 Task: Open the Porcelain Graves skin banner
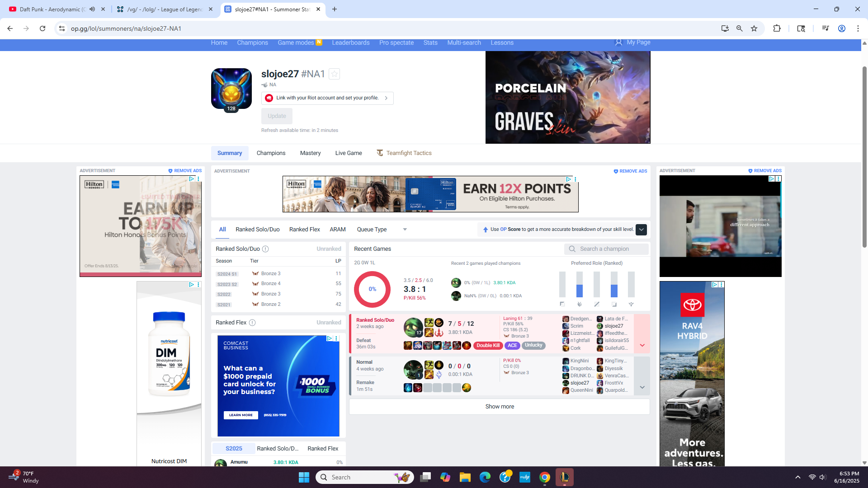pos(568,98)
